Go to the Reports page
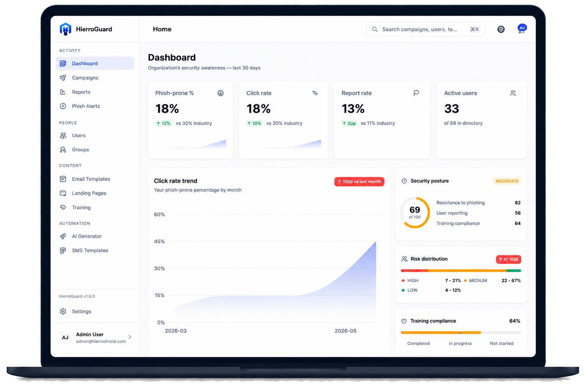Viewport: 588px width, 384px height. coord(95,92)
